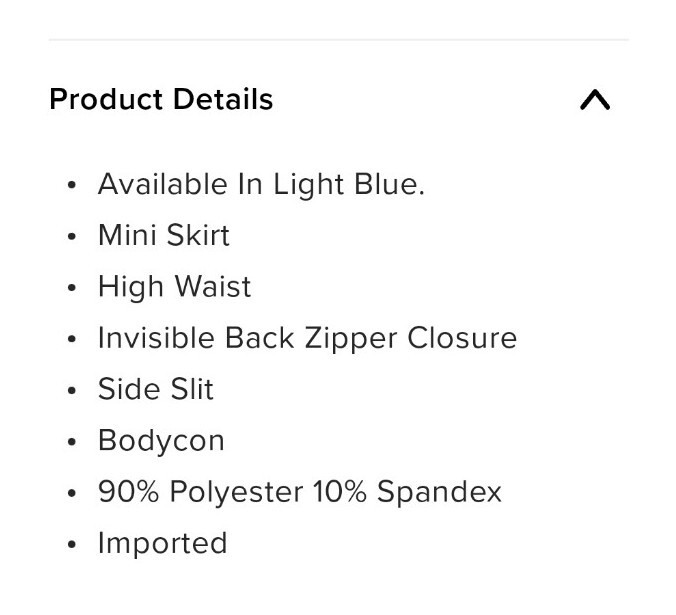Click the bullet beside 'Side Slit'
This screenshot has width=676, height=615.
click(x=72, y=390)
